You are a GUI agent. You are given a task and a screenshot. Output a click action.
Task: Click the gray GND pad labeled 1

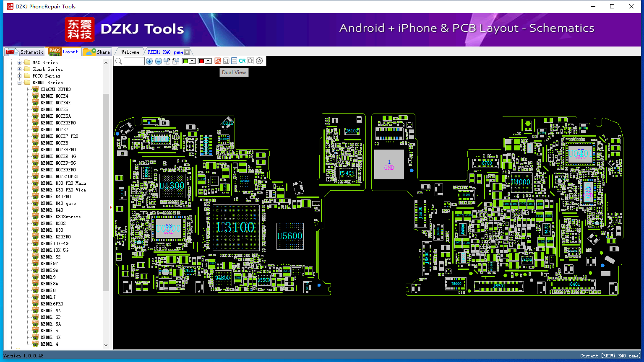389,165
